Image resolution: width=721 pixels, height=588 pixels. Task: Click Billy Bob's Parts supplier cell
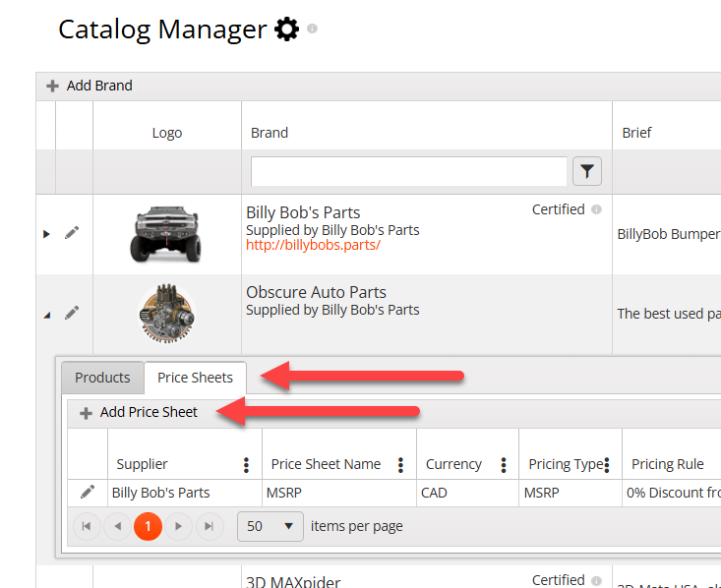[x=185, y=493]
